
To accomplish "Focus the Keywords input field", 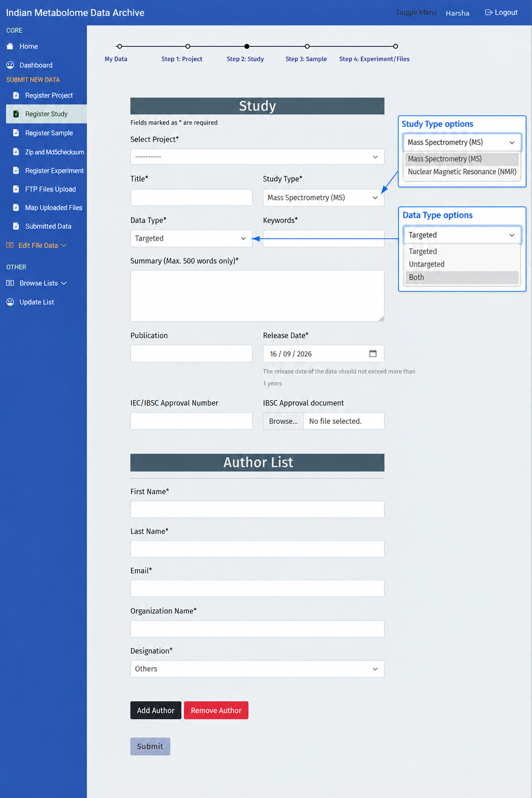I will click(324, 238).
